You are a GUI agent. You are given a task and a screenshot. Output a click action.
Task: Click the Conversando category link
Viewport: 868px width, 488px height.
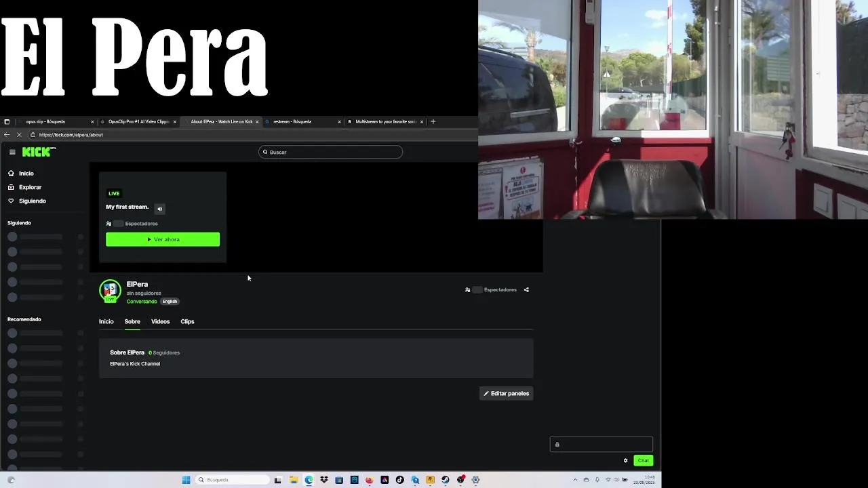coord(142,302)
